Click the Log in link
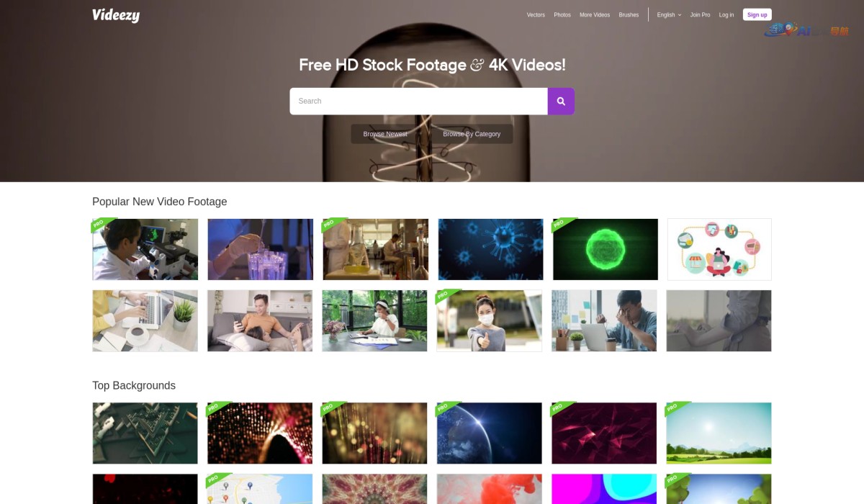This screenshot has height=504, width=864. (726, 15)
